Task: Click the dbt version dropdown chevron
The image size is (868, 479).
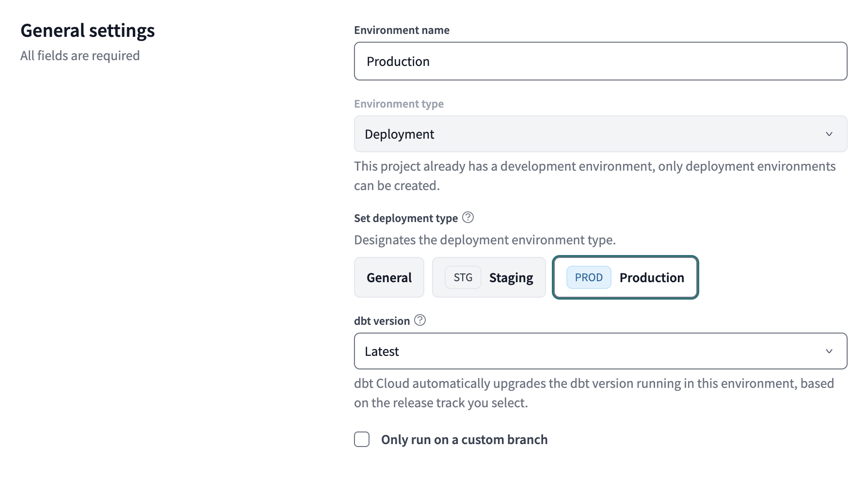Action: [830, 351]
